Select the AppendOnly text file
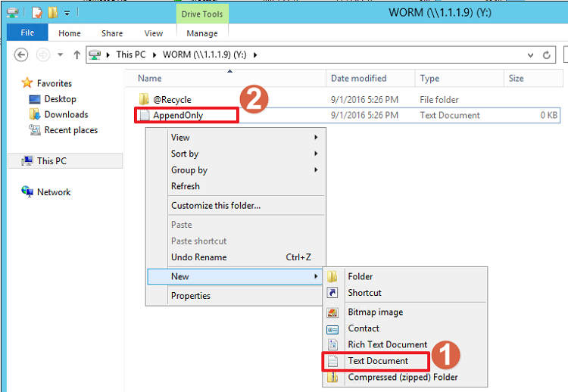 pyautogui.click(x=178, y=116)
